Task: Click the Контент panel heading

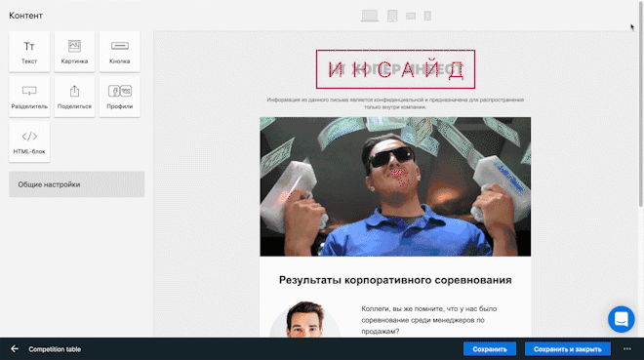Action: tap(26, 16)
